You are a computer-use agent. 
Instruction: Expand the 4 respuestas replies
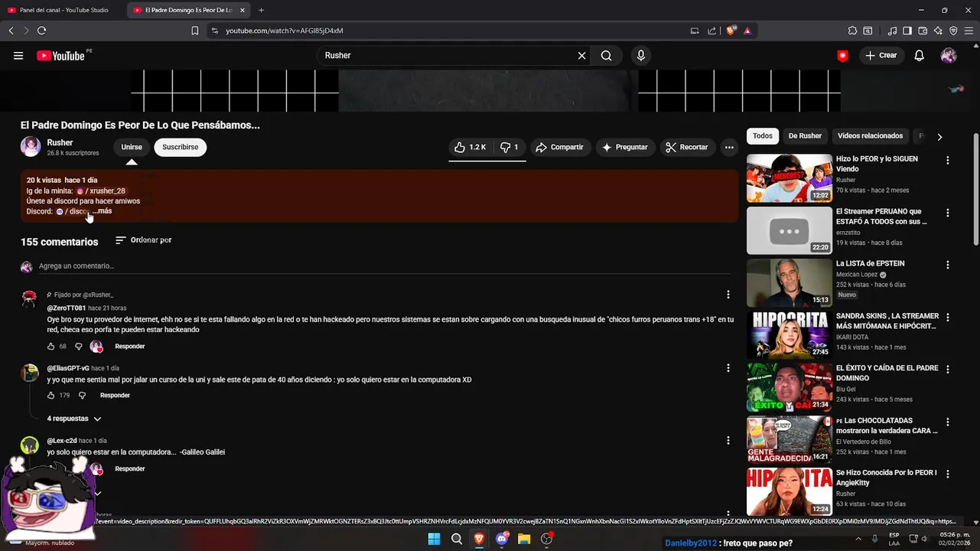click(x=74, y=419)
